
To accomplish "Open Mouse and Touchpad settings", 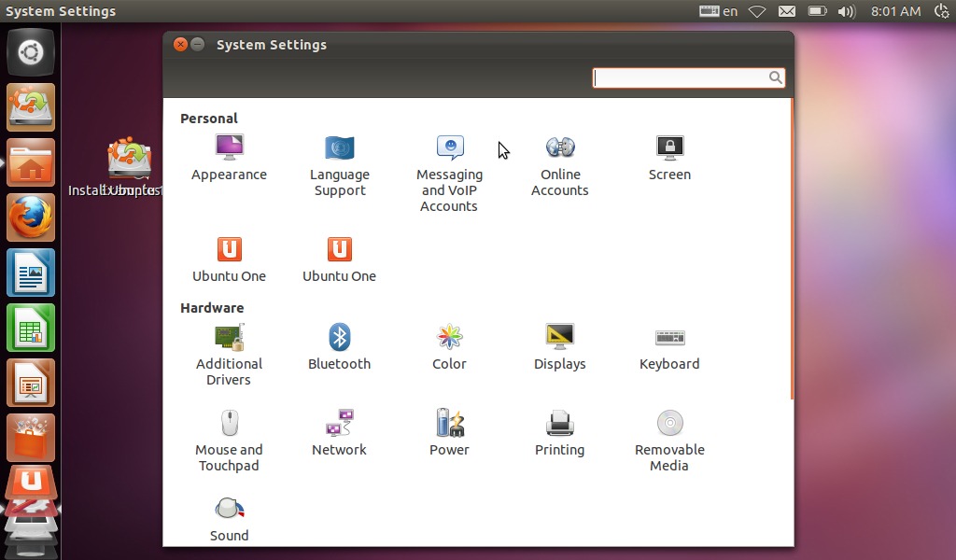I will click(229, 441).
